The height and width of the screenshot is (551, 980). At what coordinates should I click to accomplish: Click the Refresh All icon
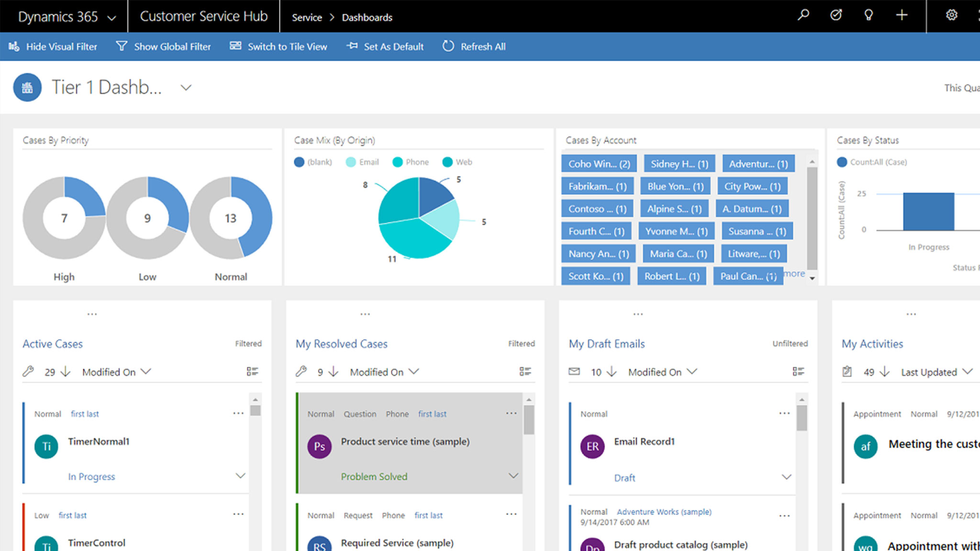(448, 46)
